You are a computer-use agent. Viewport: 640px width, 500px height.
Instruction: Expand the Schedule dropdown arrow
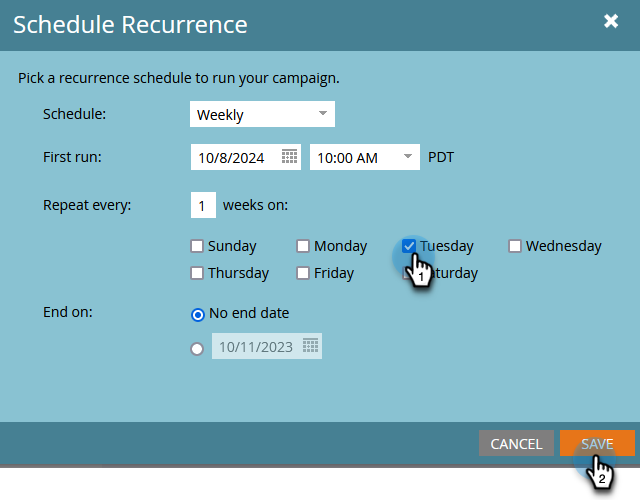pyautogui.click(x=323, y=113)
